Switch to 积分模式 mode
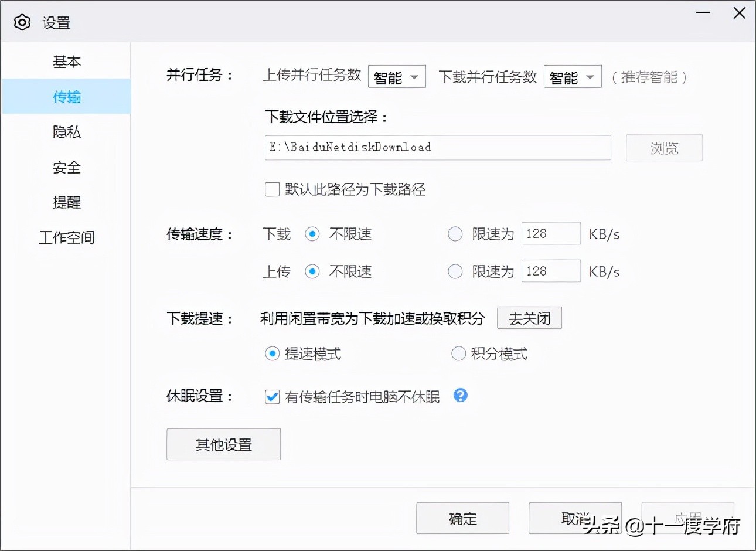The width and height of the screenshot is (756, 551). click(458, 353)
